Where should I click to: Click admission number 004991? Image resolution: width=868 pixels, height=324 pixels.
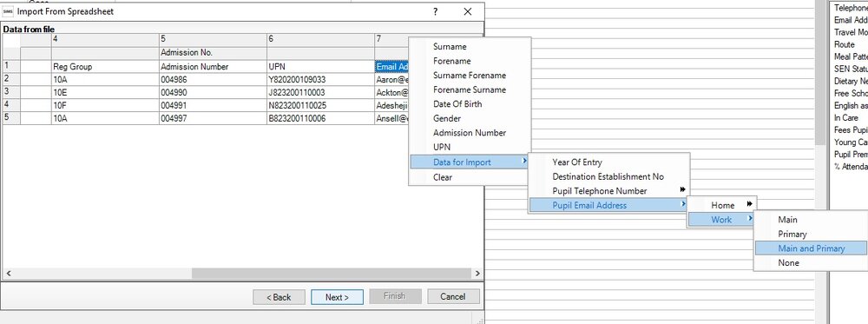[x=214, y=105]
